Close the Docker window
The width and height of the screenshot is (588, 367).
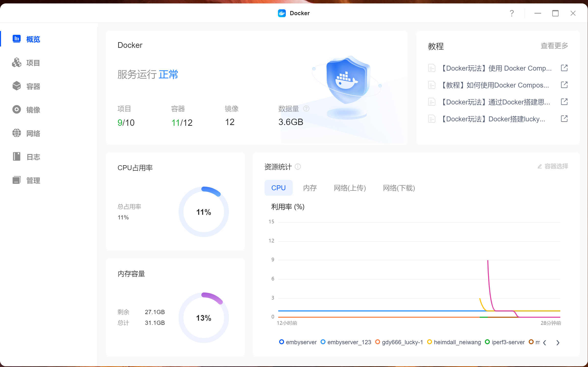click(x=573, y=13)
